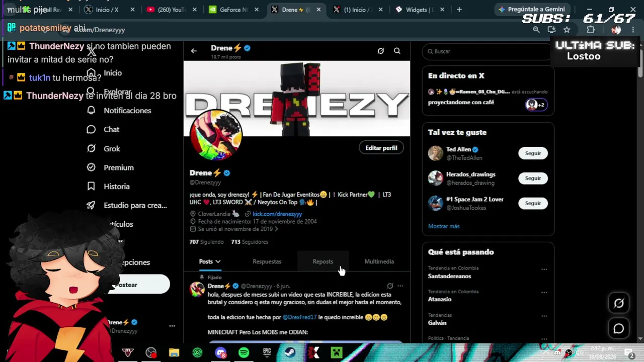Open the kick.com/drenezyyy profile link
The image size is (644, 362).
click(x=277, y=214)
